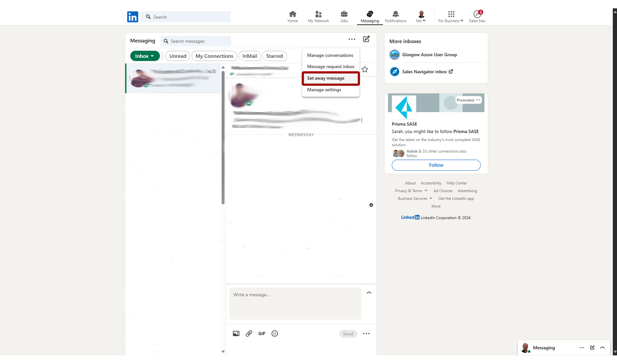Viewport: 617px width, 364px height.
Task: Expand the For Business menu
Action: (450, 17)
